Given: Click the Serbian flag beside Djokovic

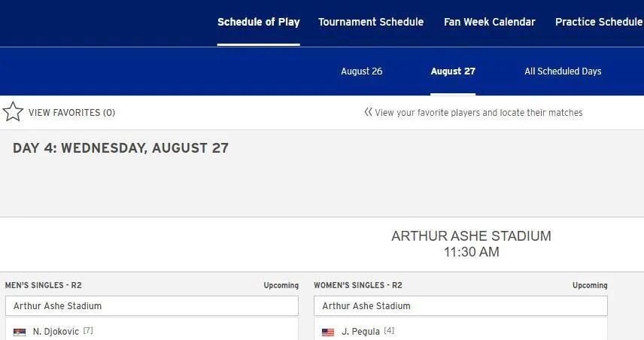Looking at the screenshot, I should (20, 332).
